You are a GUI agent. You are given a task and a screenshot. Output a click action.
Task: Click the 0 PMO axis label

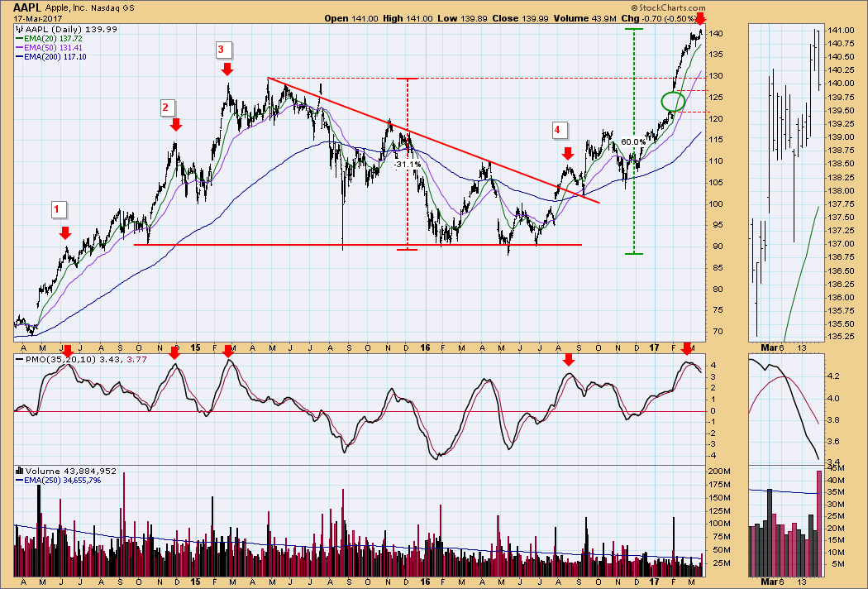click(x=713, y=410)
